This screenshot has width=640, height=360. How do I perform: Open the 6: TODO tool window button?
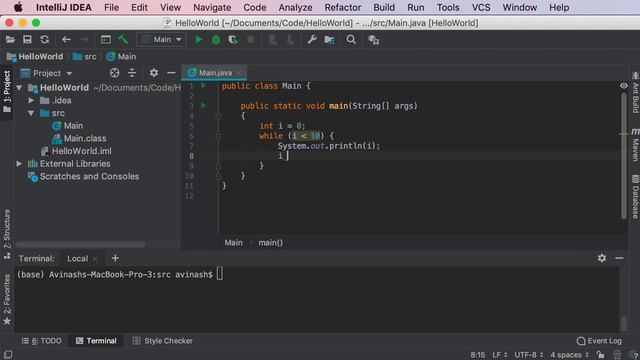(x=41, y=340)
